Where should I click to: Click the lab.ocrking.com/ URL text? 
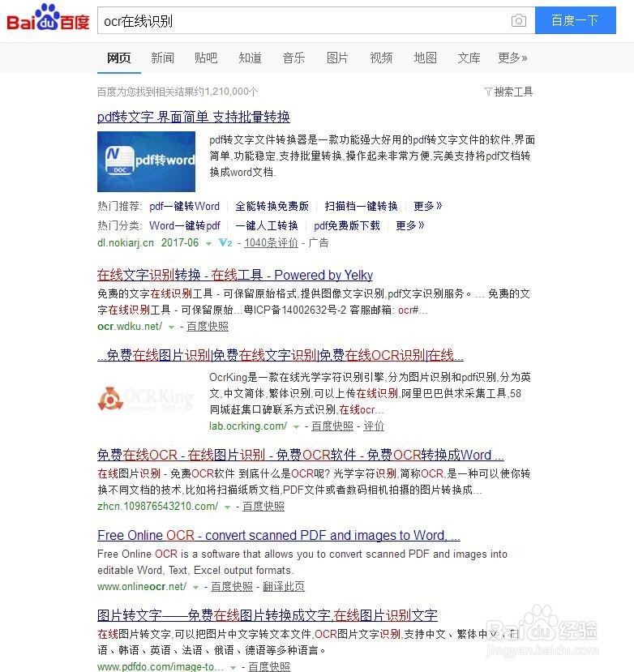[248, 426]
